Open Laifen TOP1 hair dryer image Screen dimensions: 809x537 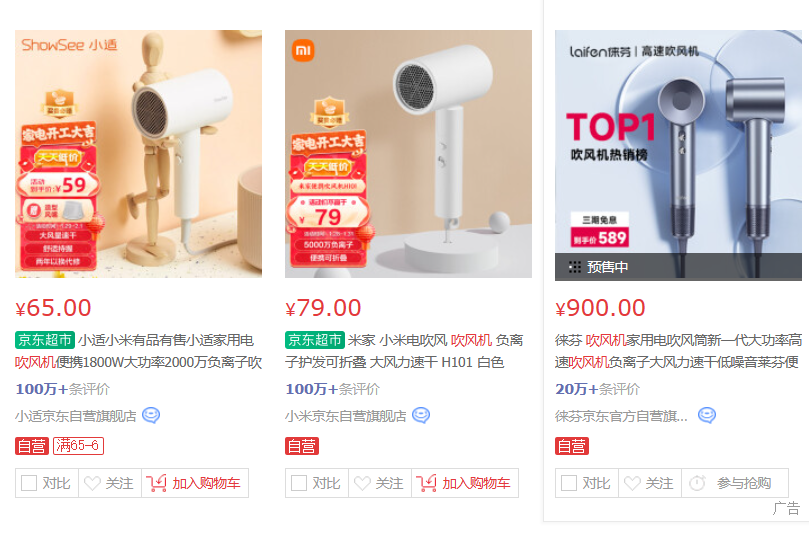click(x=678, y=155)
